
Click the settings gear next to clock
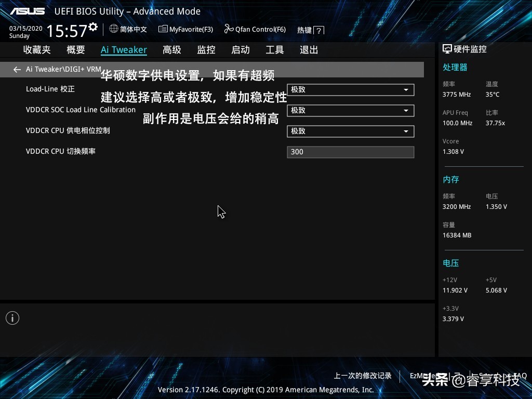[x=93, y=27]
